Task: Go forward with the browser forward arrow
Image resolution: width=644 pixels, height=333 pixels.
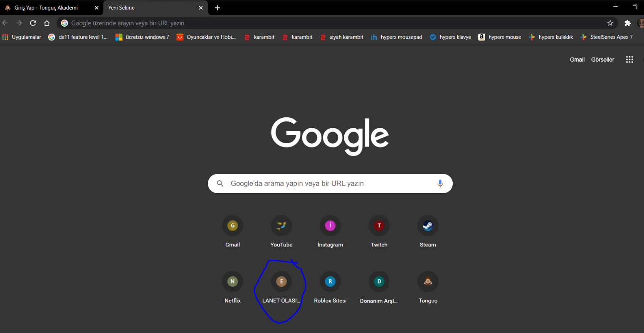Action: tap(19, 23)
